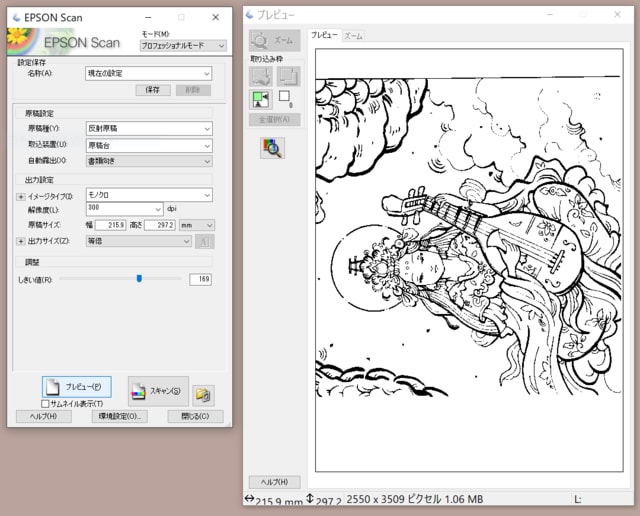Click the auto locate marquee icon

point(260,99)
